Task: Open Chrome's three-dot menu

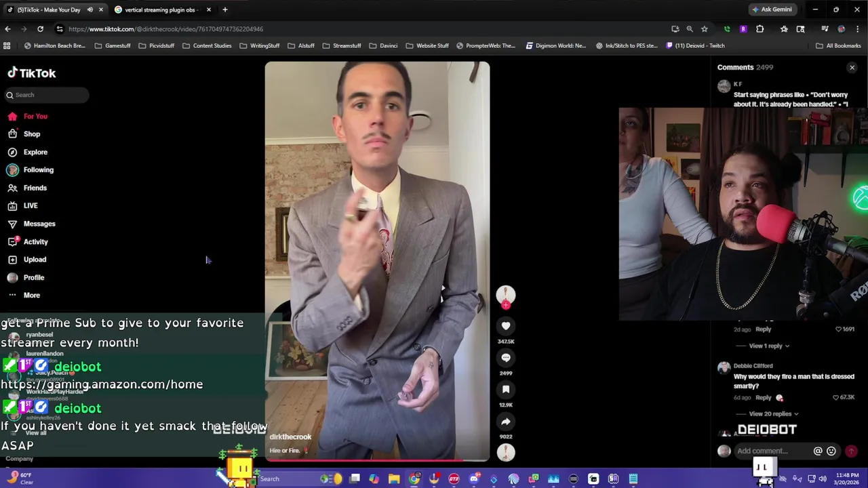Action: click(858, 29)
